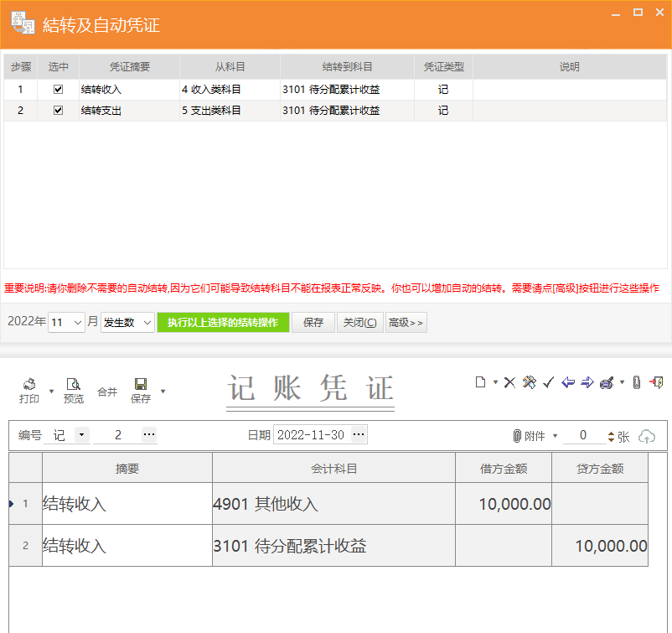Click the attachment count field showing 0
This screenshot has height=633, width=672.
(x=583, y=435)
